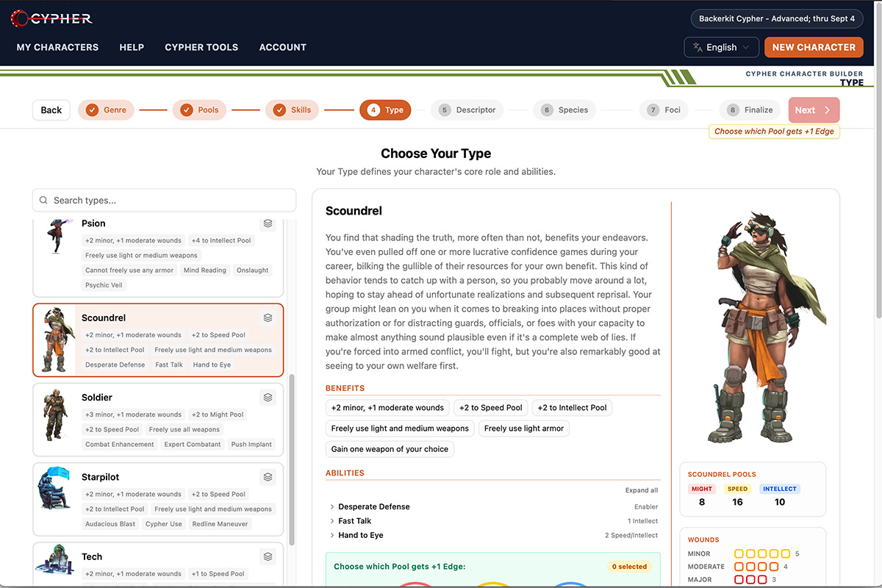The width and height of the screenshot is (882, 588).
Task: Click Soldier's 'Push Implant' tag
Action: (x=251, y=445)
